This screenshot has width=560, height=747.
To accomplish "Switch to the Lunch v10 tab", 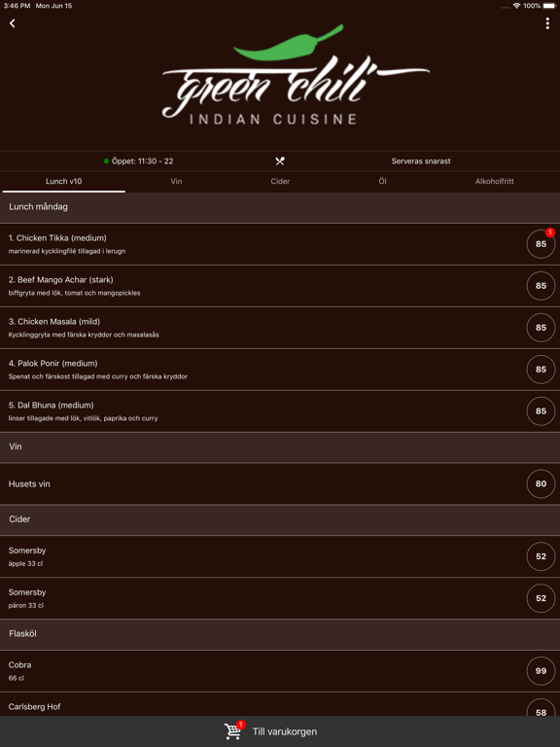I will coord(64,182).
